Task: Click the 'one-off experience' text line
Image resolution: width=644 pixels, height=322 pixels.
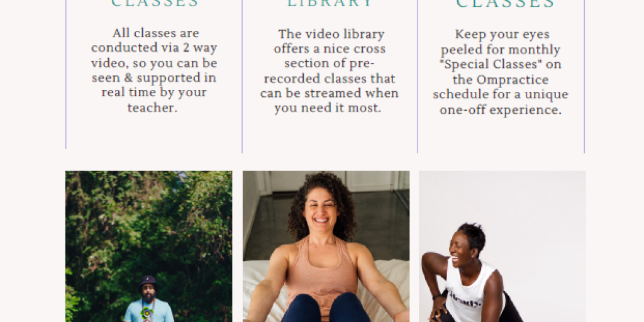Action: click(x=501, y=109)
